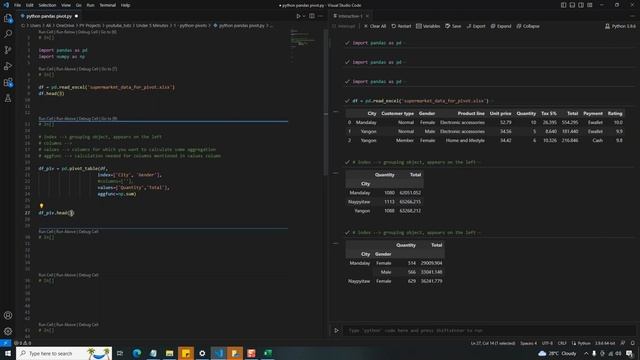Open the Search view in activity bar
This screenshot has width=640, height=360.
pyautogui.click(x=8, y=34)
